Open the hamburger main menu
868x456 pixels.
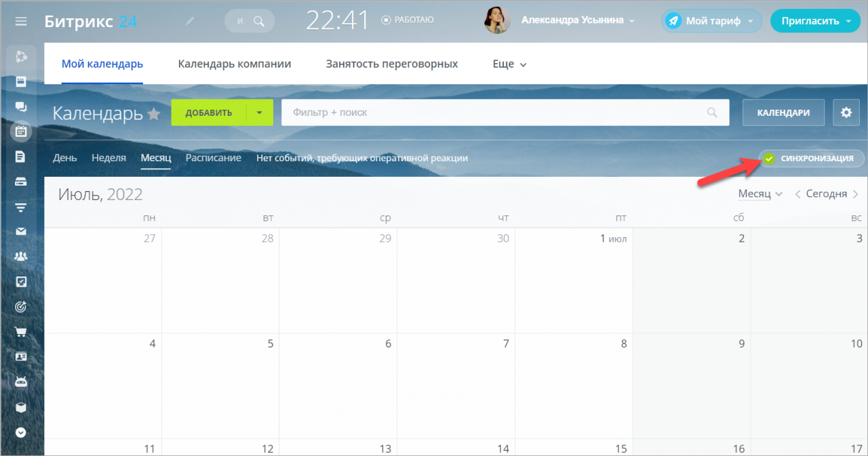click(x=21, y=21)
